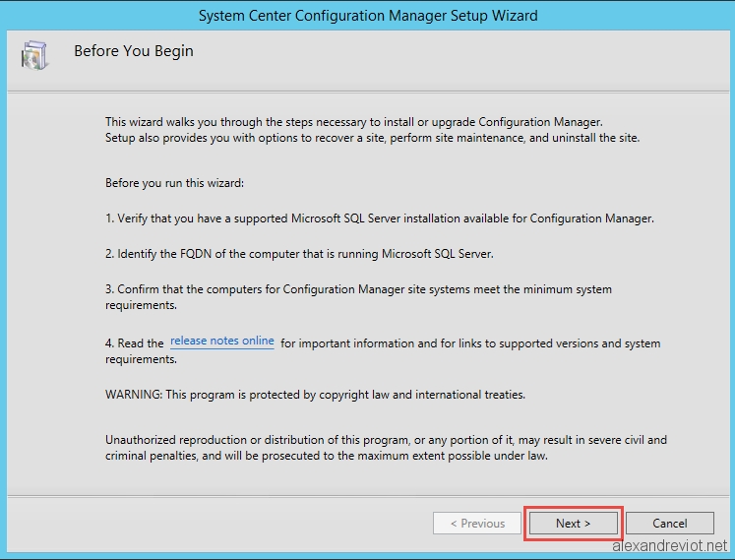Click the Cancel button
This screenshot has width=735, height=560.
[669, 523]
